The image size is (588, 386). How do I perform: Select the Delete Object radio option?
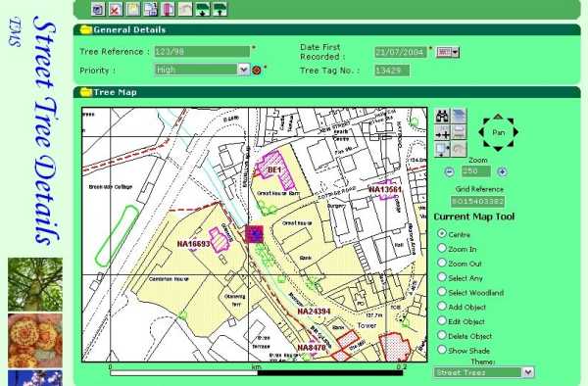coord(442,335)
